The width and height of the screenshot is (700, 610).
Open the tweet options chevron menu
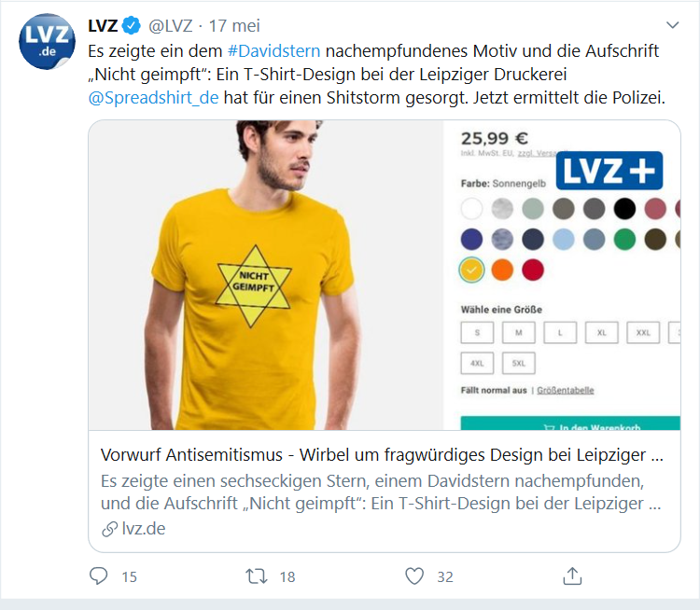coord(672,25)
